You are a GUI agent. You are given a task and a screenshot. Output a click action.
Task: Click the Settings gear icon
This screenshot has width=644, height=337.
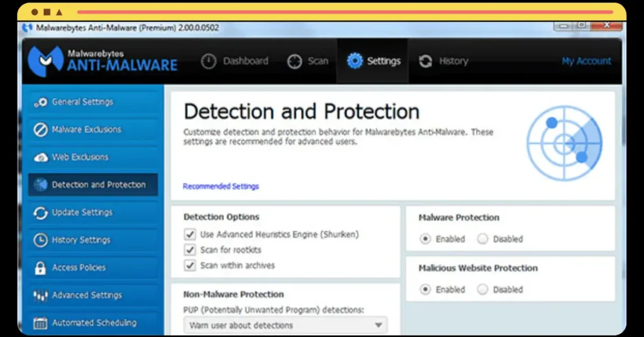[x=355, y=61]
